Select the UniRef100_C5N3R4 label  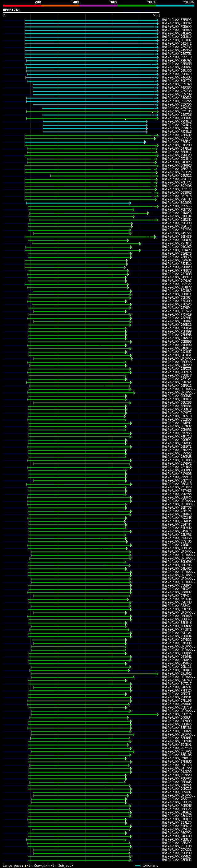click(x=177, y=297)
